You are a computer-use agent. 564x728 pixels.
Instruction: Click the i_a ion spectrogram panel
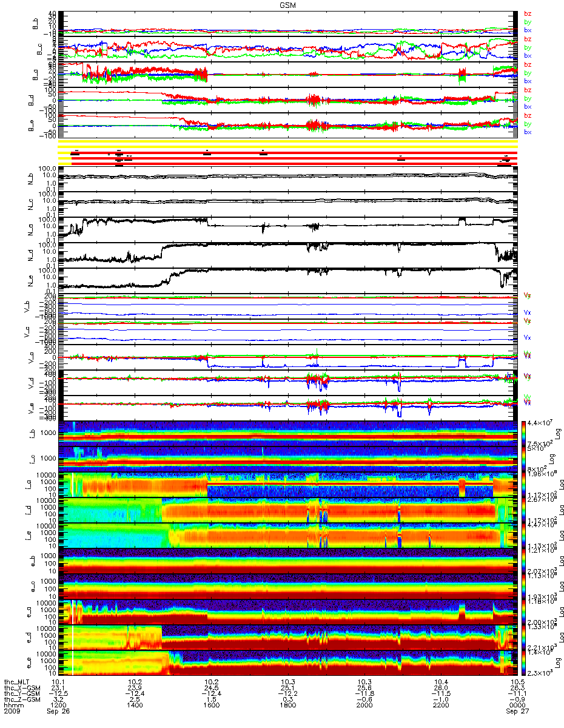(287, 484)
